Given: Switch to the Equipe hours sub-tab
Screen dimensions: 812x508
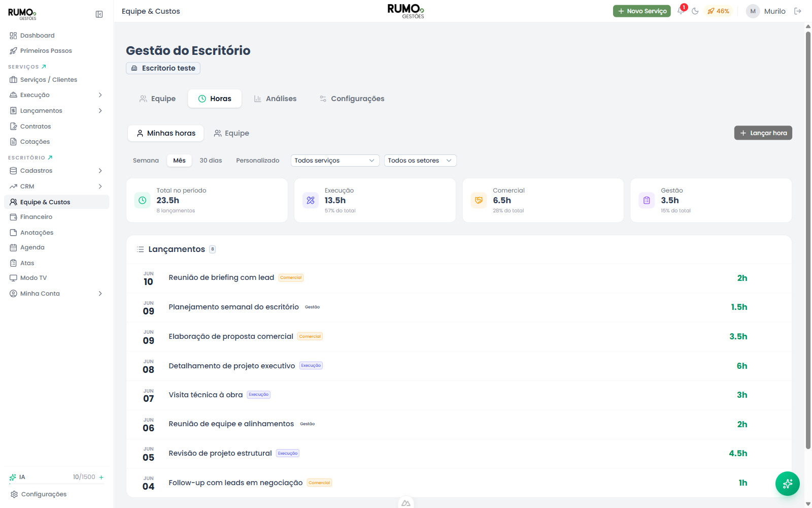Looking at the screenshot, I should (231, 133).
